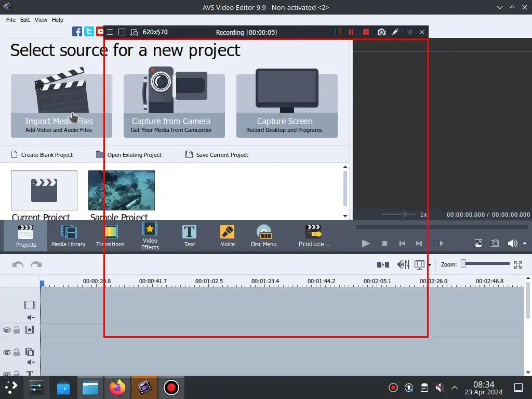Open the Disc Menu panel
The width and height of the screenshot is (532, 399).
[263, 236]
